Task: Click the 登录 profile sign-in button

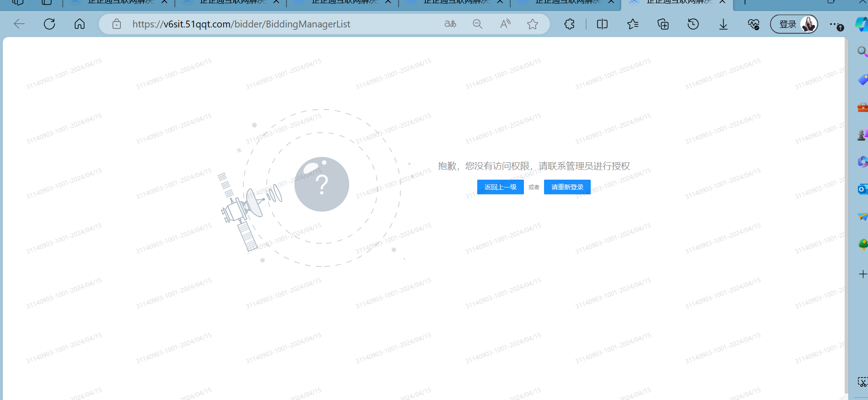Action: 794,24
